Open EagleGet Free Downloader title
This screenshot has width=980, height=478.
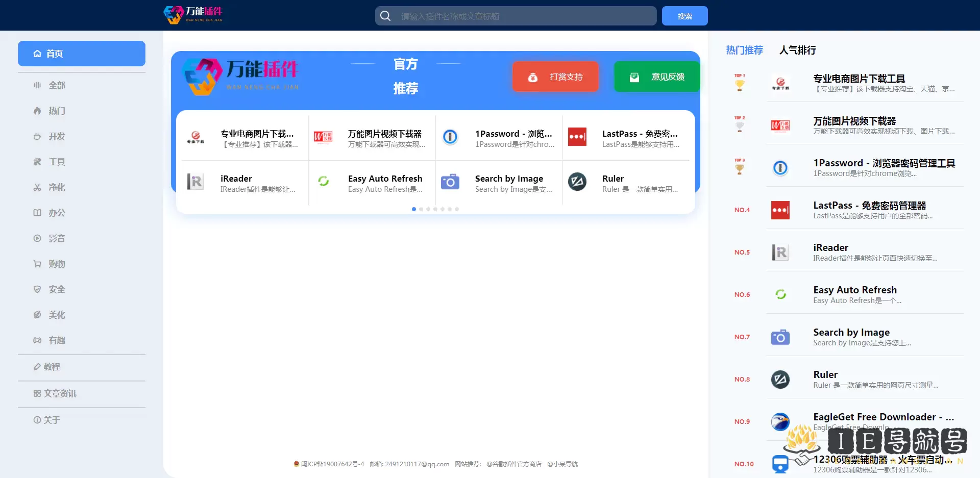pyautogui.click(x=883, y=417)
